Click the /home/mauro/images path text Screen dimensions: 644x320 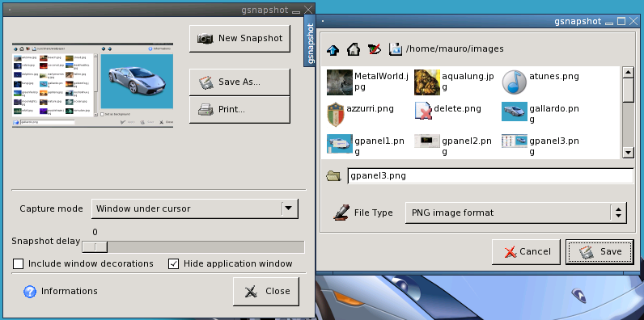455,49
